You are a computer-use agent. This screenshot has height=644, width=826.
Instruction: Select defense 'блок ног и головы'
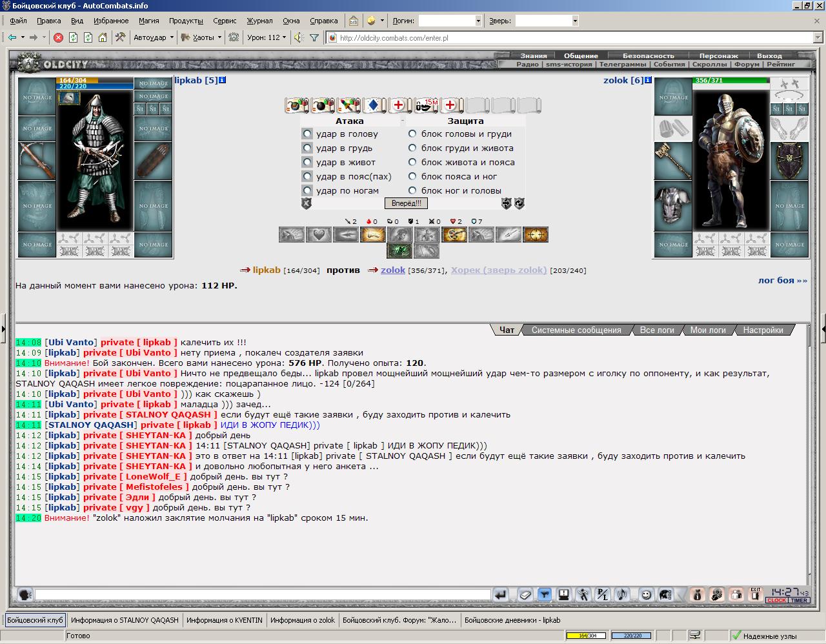[412, 190]
